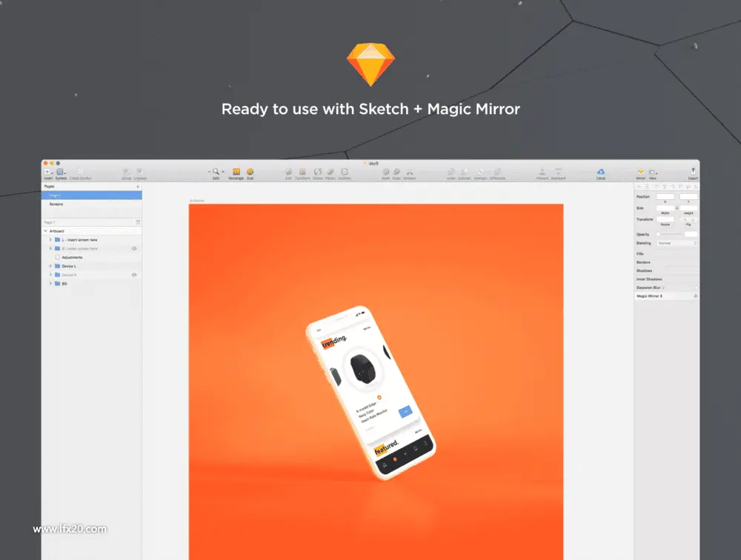The image size is (741, 560).
Task: Select the 'L - Insert screen here' layer
Action: point(92,239)
